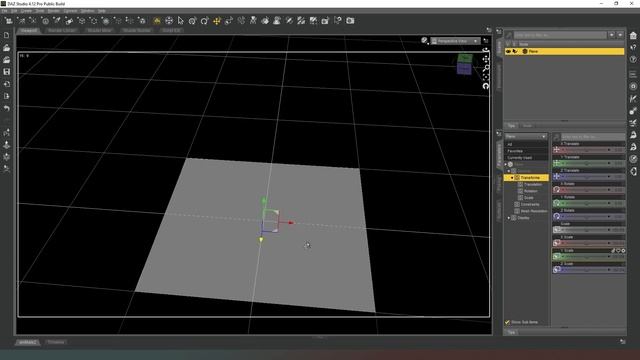The width and height of the screenshot is (640, 360).
Task: Click the X Translate move icon
Action: pyautogui.click(x=556, y=150)
